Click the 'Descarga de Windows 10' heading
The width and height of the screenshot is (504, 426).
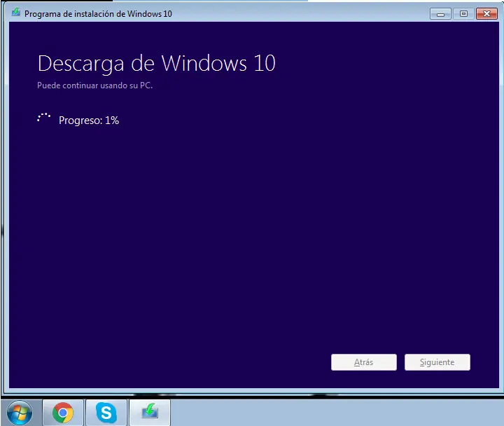click(x=157, y=63)
